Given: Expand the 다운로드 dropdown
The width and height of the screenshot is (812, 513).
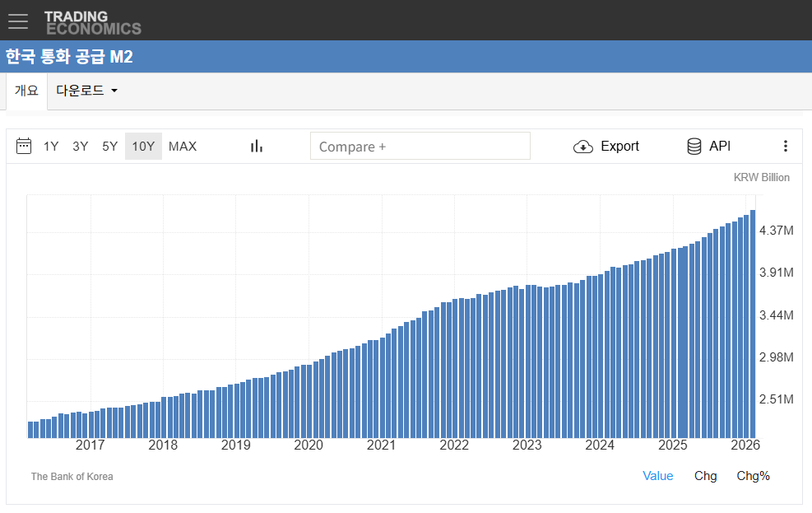Looking at the screenshot, I should point(86,91).
